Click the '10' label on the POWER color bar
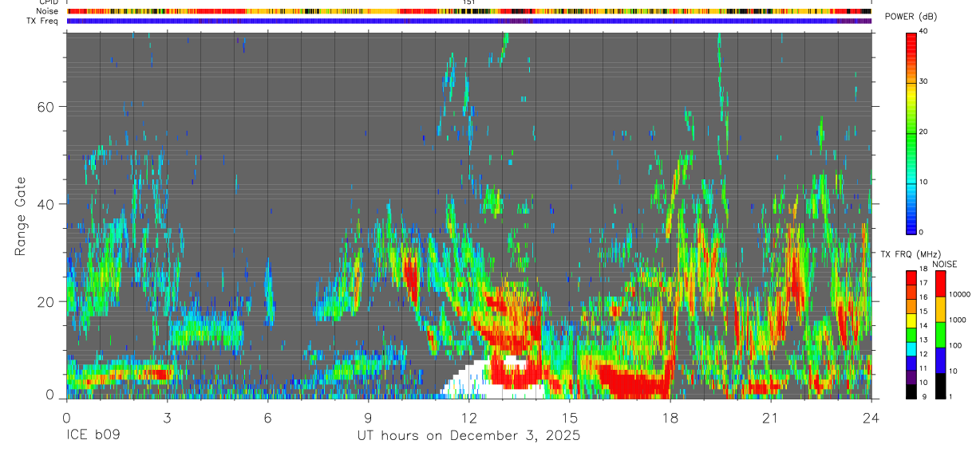The width and height of the screenshot is (980, 452). [923, 182]
